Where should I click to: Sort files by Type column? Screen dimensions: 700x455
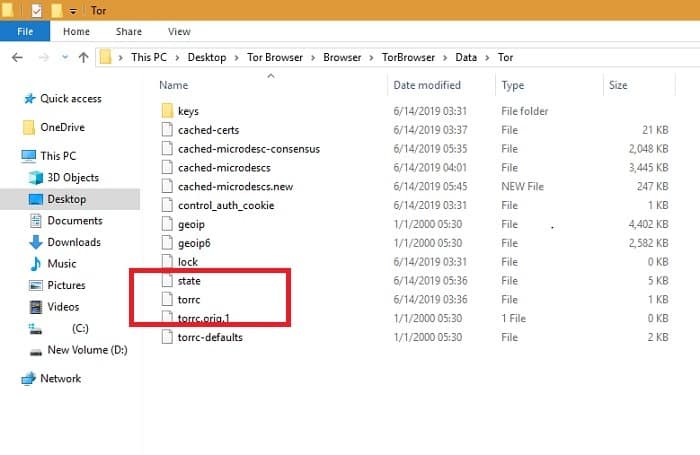click(x=512, y=85)
